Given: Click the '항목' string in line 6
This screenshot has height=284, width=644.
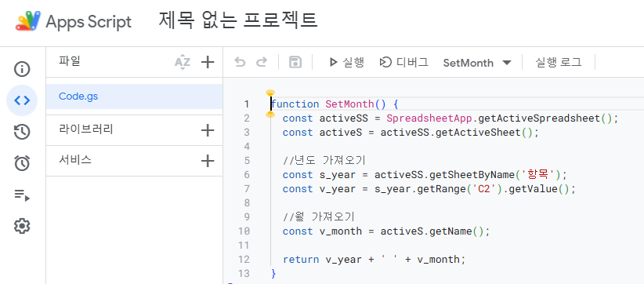Looking at the screenshot, I should [x=539, y=175].
